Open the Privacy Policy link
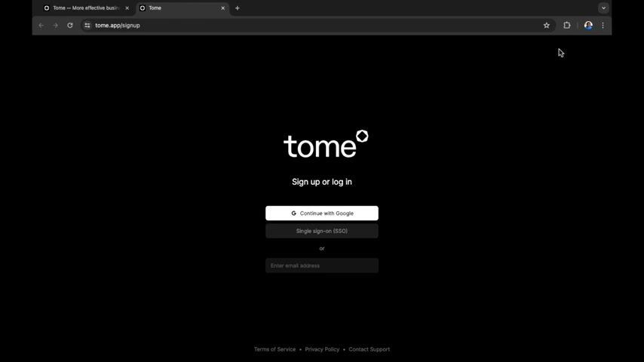Viewport: 644px width, 362px height. tap(322, 349)
